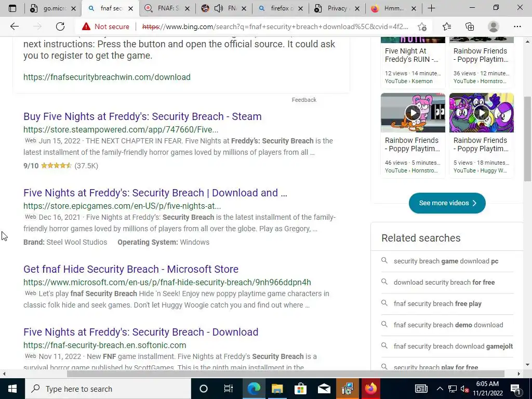
Task: Play Rainbow Friends video with 5 views
Action: click(482, 113)
